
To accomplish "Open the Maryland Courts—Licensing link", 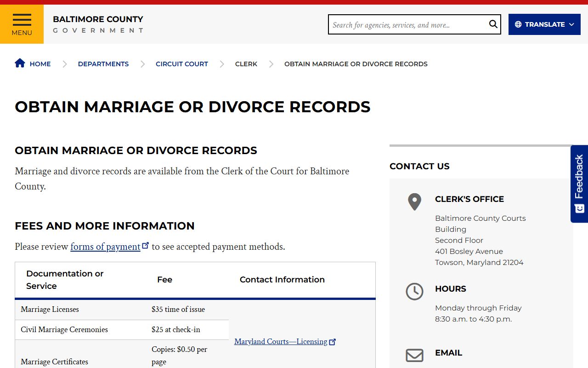I will pos(281,342).
